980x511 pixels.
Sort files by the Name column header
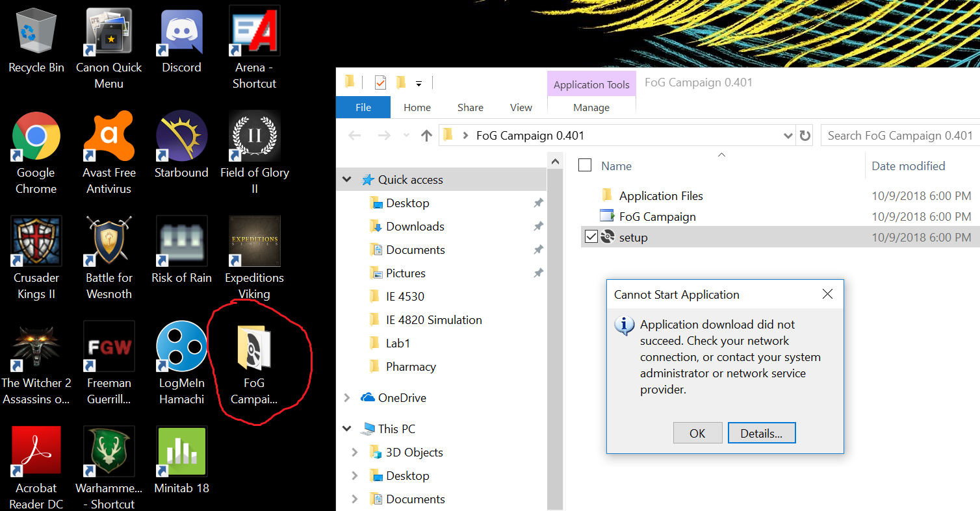616,166
